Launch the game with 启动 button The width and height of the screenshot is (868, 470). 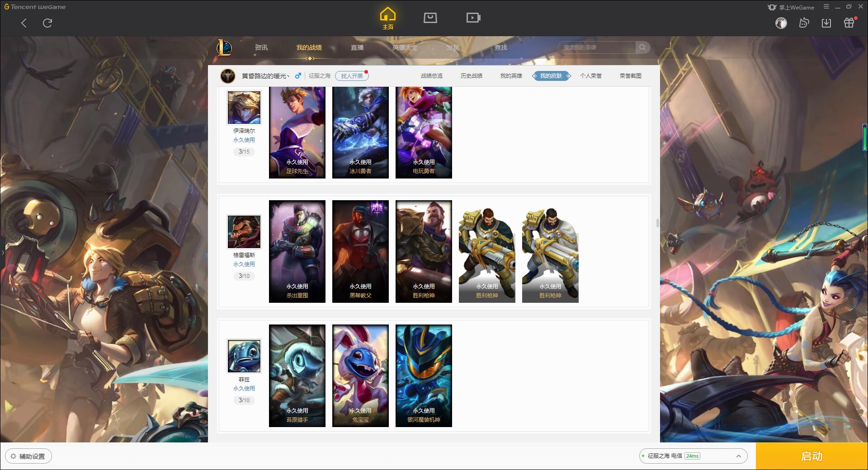click(x=811, y=456)
